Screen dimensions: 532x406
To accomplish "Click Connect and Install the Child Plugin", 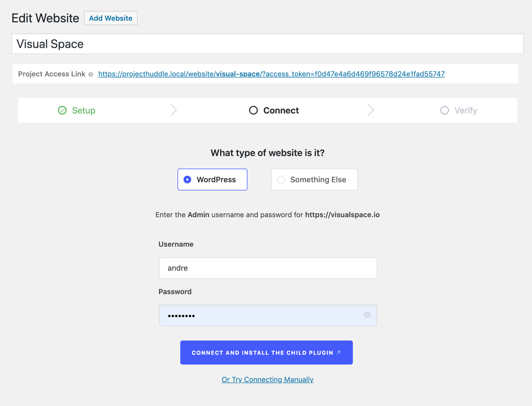I will (262, 353).
